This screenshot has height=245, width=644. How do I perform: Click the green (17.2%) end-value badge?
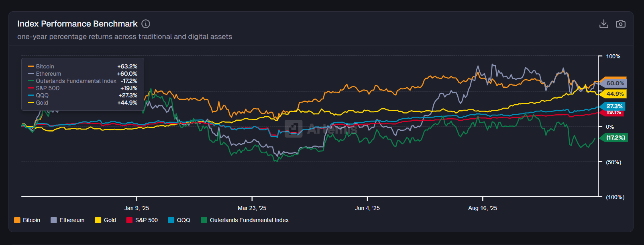click(x=615, y=138)
